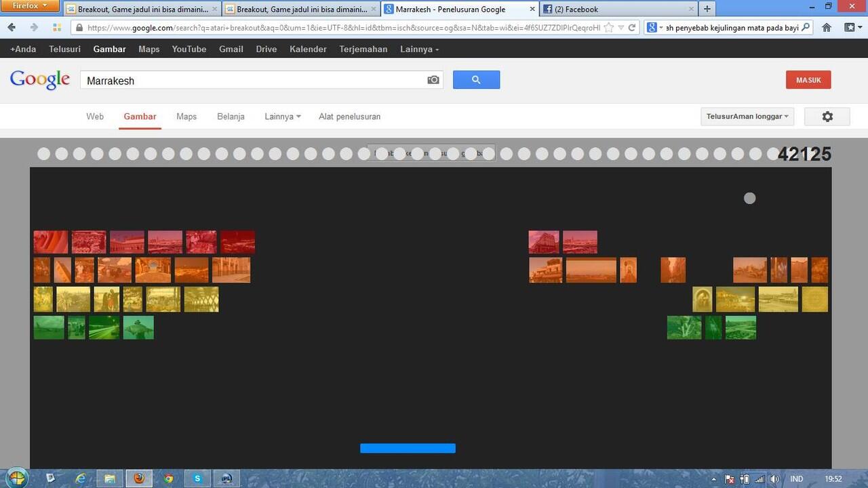
Task: Open Firefox home page icon
Action: [x=827, y=28]
